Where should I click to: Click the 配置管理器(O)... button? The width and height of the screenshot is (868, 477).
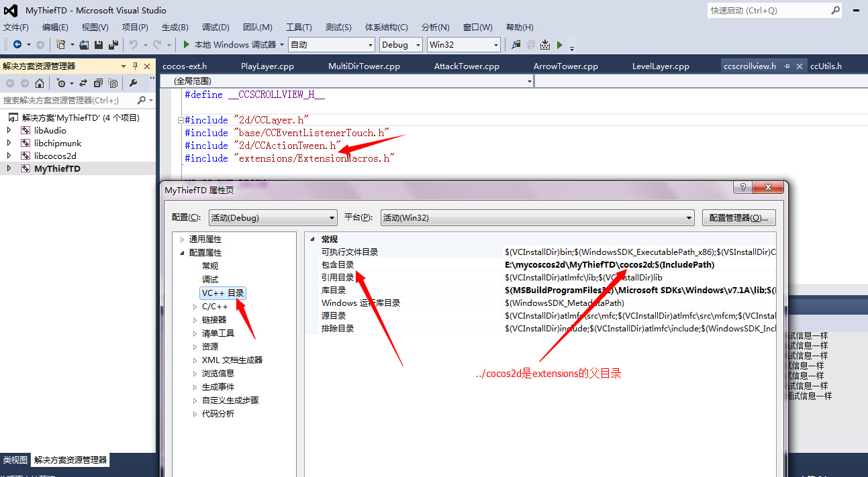[x=739, y=217]
